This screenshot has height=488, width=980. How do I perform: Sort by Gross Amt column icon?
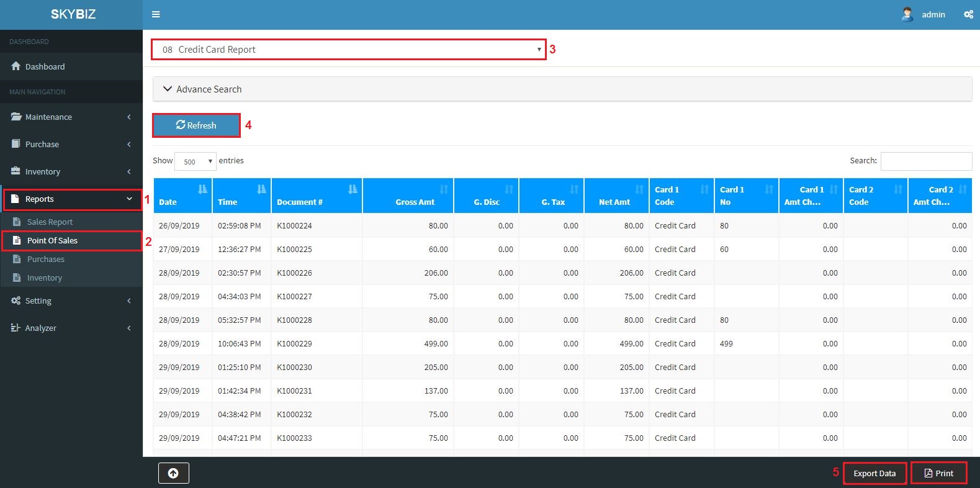pos(444,189)
